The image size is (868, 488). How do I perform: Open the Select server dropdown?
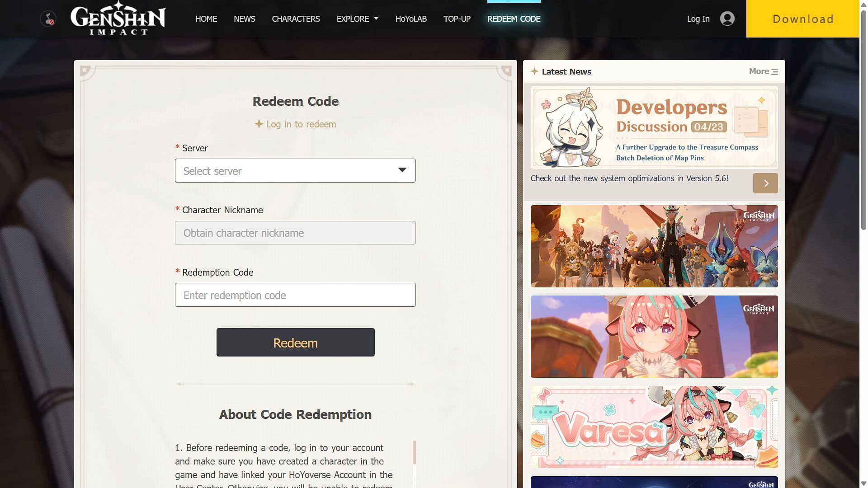pyautogui.click(x=295, y=170)
